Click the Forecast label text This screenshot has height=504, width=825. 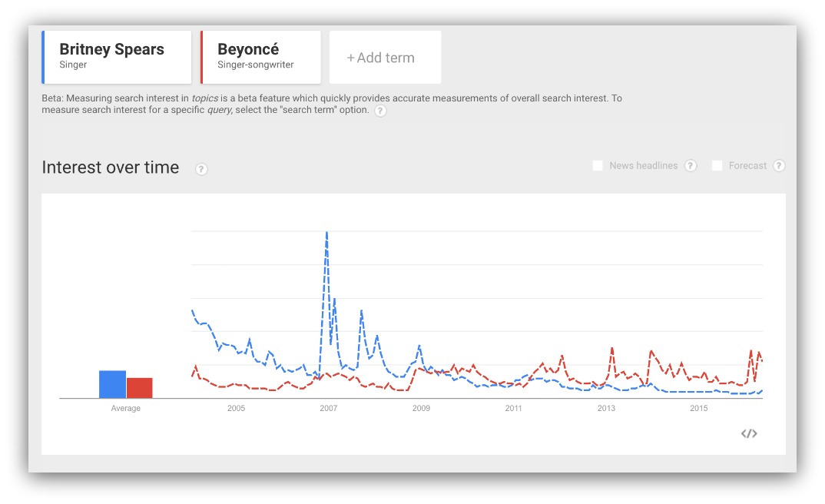tap(747, 166)
